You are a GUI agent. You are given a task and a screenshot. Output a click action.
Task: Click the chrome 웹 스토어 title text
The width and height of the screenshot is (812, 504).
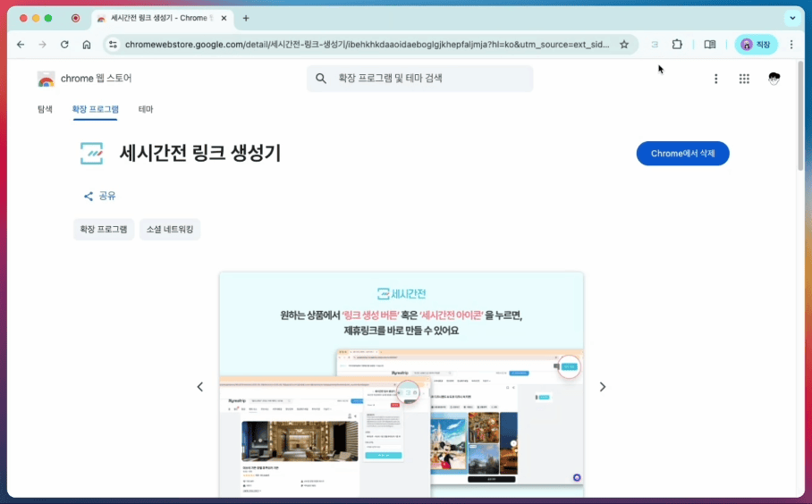pyautogui.click(x=97, y=78)
